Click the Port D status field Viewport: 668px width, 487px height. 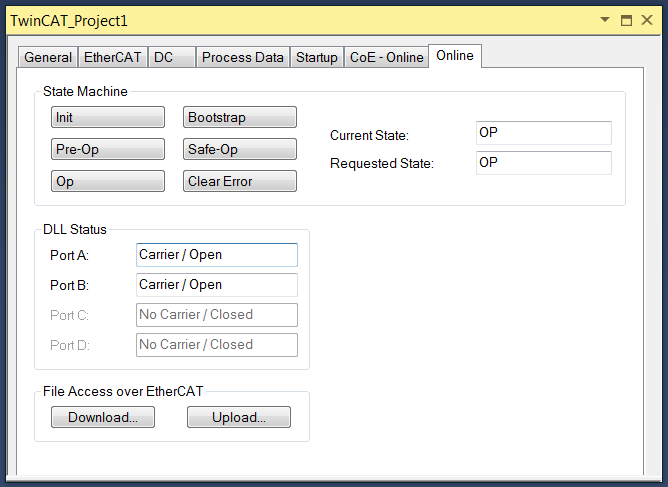click(x=217, y=345)
